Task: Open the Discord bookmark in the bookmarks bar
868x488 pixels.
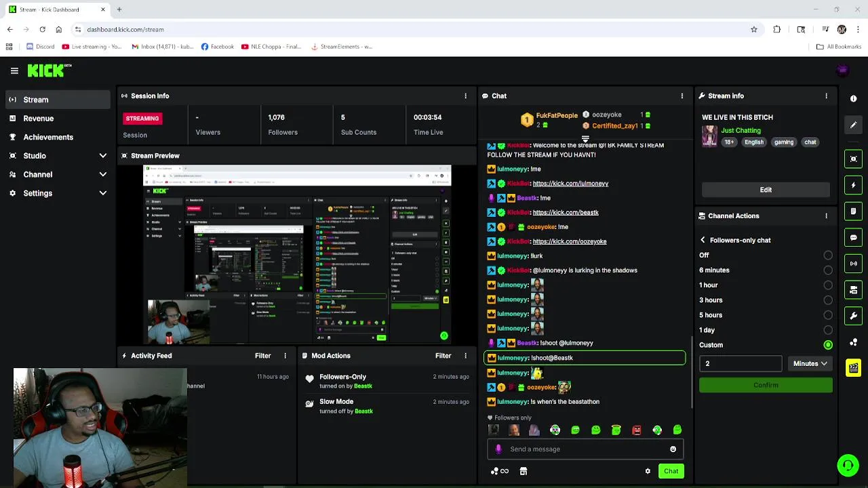Action: click(40, 47)
